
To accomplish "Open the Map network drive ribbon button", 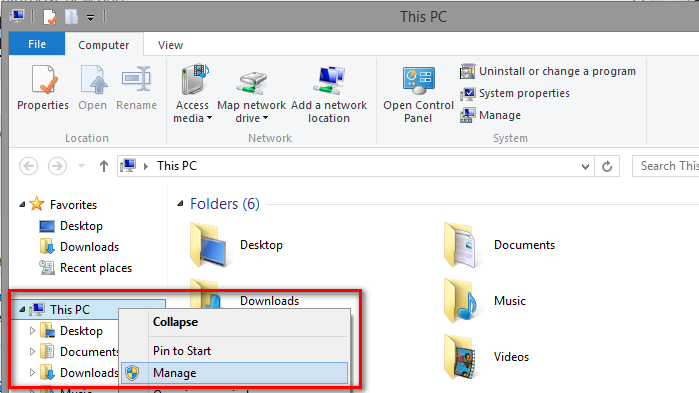I will tap(251, 94).
